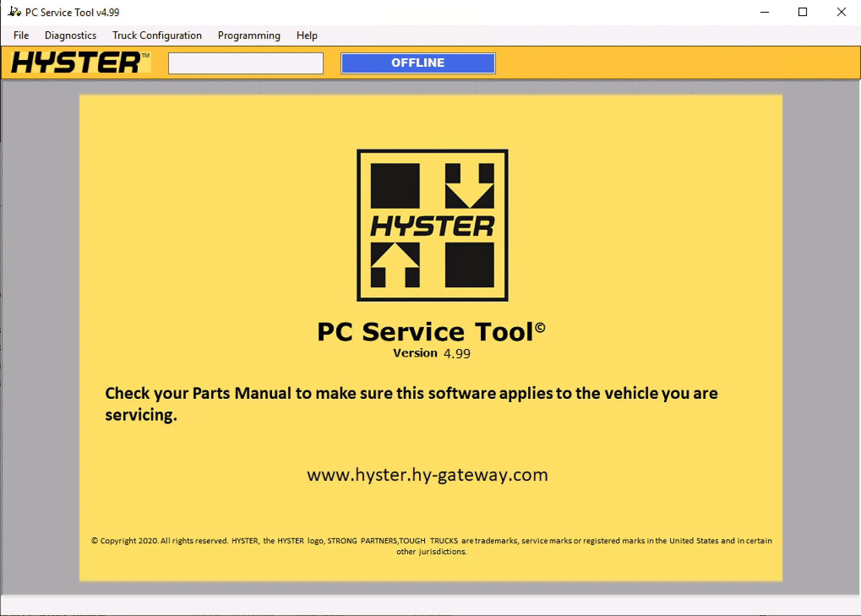
Task: Click the forklift app icon in title bar
Action: pos(14,12)
